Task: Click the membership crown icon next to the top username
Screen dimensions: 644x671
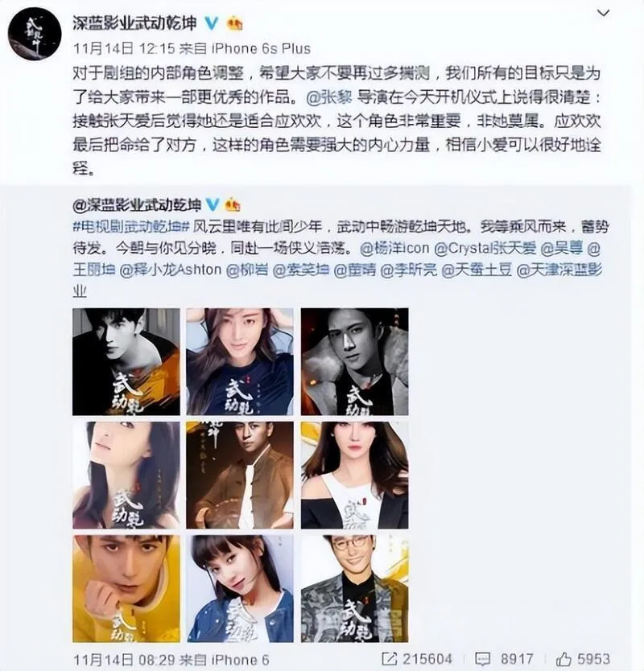Action: pos(233,23)
